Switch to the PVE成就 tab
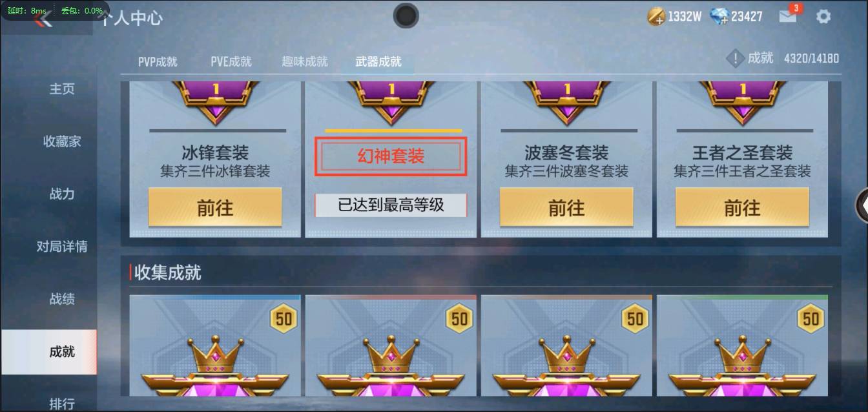Image resolution: width=868 pixels, height=412 pixels. pyautogui.click(x=231, y=62)
